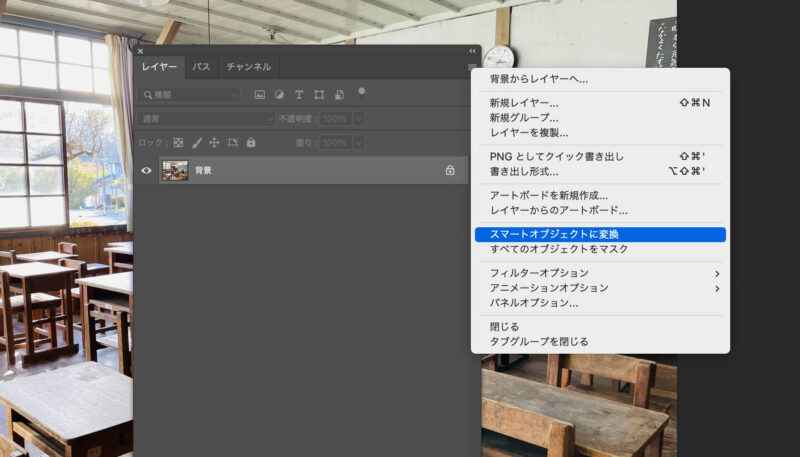The width and height of the screenshot is (800, 457).
Task: Lock transparent pixels icon
Action: coord(178,143)
